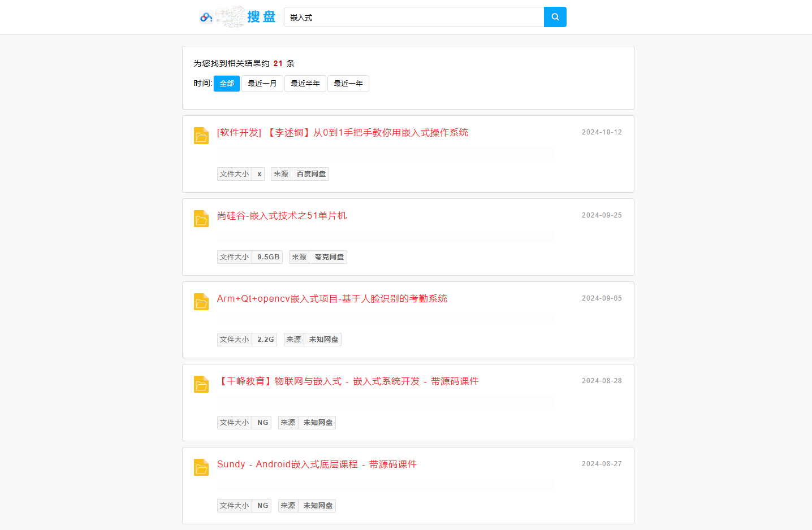Screen dimensions: 812x530
Task: Click the 2.2G file size value
Action: coord(265,340)
